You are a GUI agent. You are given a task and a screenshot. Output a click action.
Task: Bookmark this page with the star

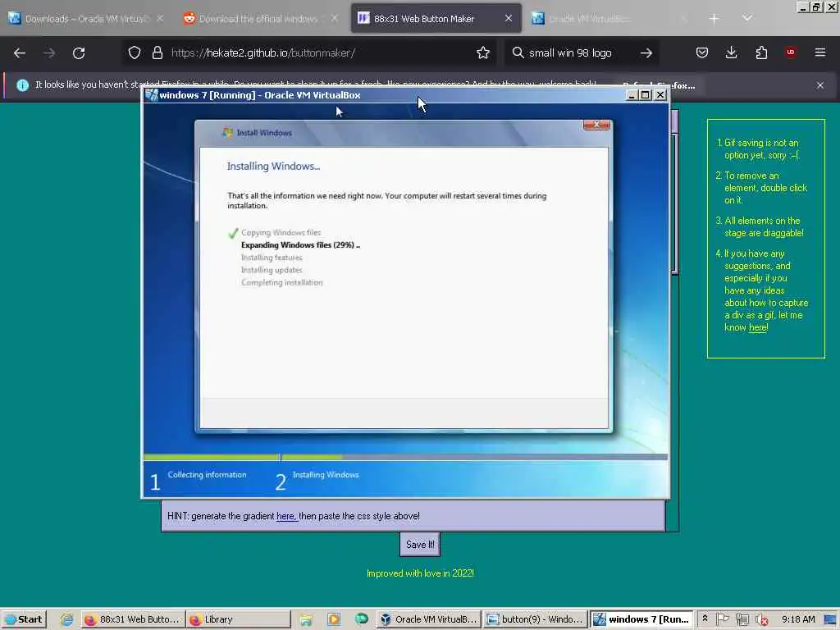pos(483,52)
